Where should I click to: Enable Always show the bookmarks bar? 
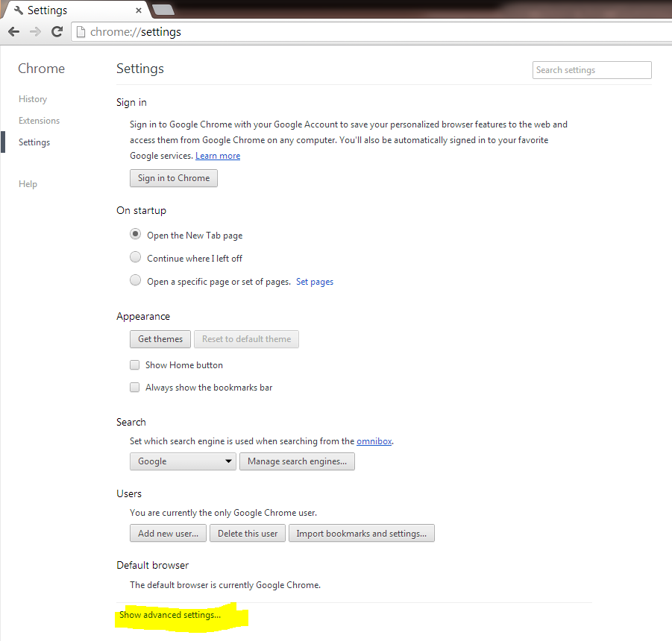pos(134,387)
